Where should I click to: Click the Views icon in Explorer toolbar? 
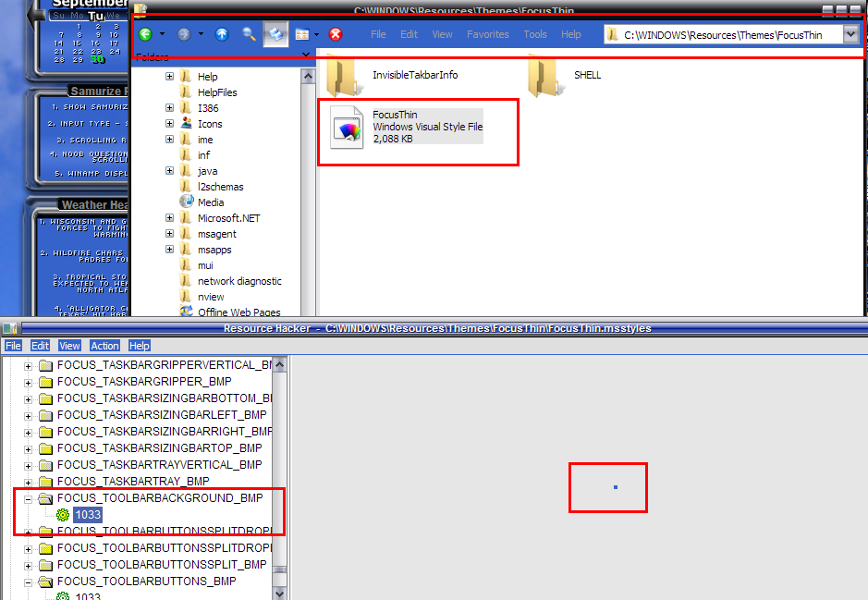click(302, 34)
